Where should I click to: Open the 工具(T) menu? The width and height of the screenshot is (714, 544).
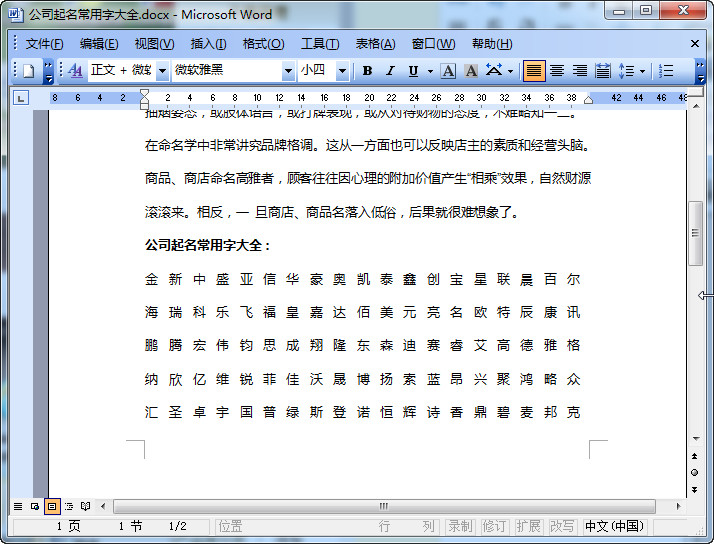[x=320, y=44]
